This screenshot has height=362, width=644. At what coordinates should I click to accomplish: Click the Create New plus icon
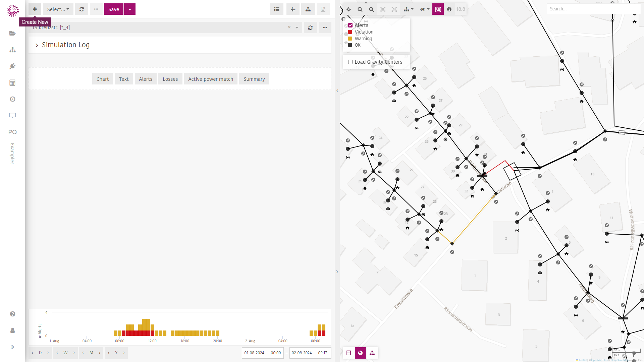coord(35,9)
